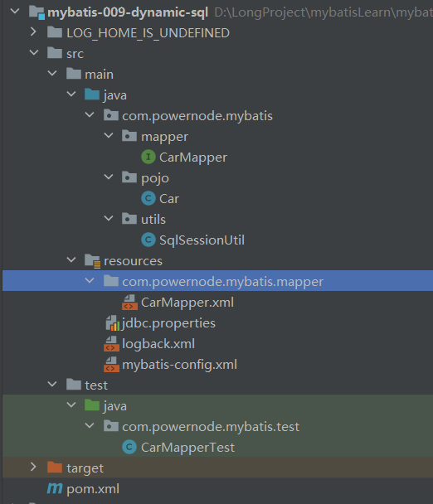This screenshot has width=433, height=504.
Task: Select the main folder label
Action: 99,75
